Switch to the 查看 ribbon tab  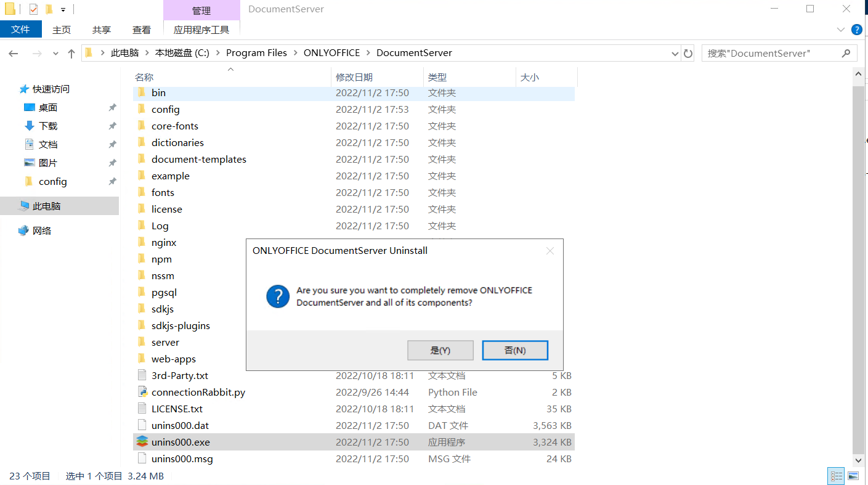coord(142,30)
